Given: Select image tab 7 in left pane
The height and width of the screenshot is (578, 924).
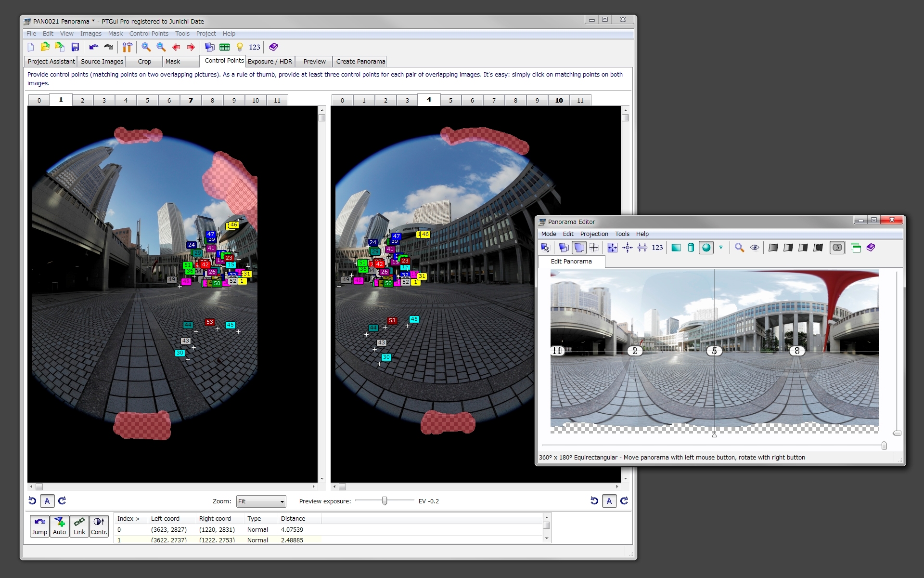Looking at the screenshot, I should click(x=191, y=101).
